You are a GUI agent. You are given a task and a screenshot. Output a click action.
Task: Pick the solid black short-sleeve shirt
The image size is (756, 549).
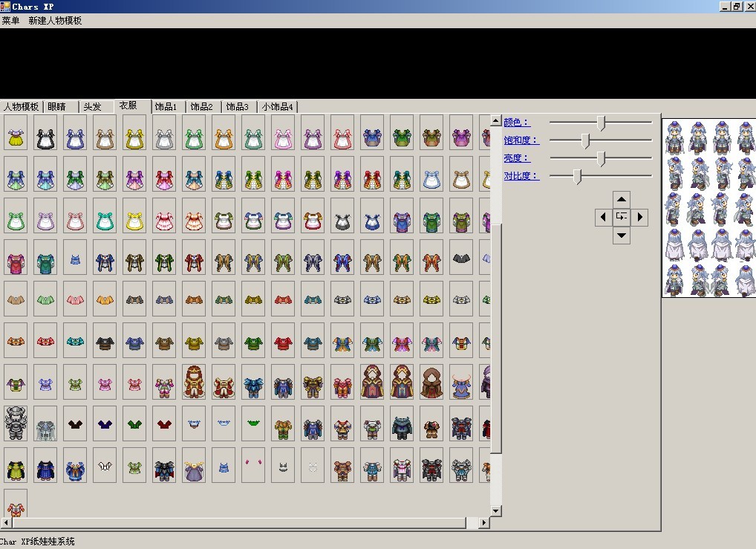coord(75,423)
